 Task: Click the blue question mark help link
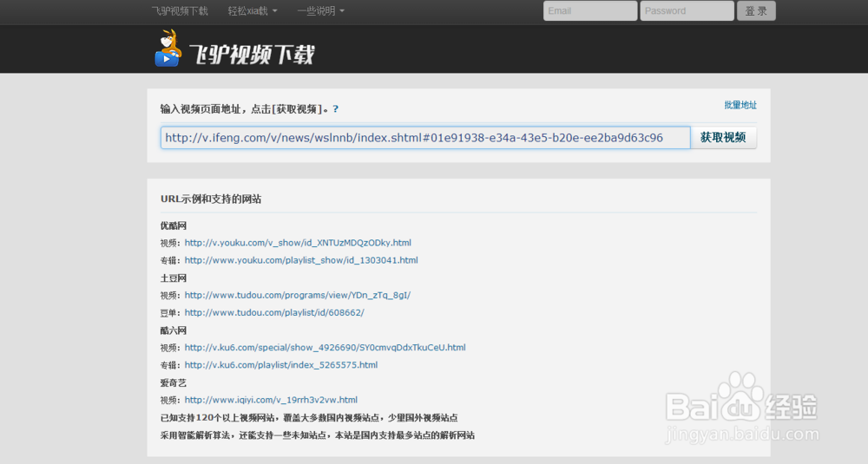[x=335, y=109]
